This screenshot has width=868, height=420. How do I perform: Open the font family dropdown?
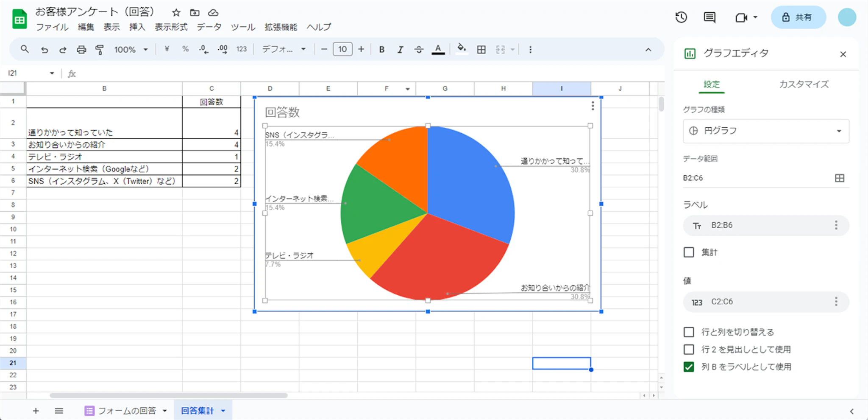coord(284,50)
